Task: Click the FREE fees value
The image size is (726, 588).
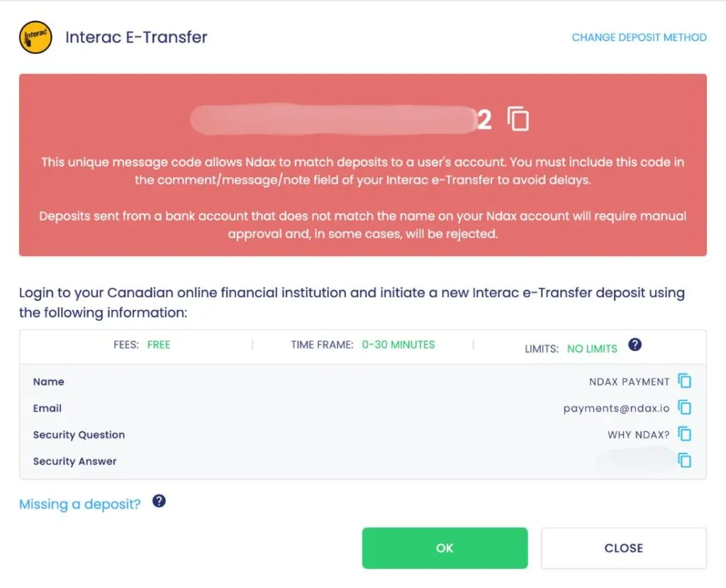Action: pos(159,345)
